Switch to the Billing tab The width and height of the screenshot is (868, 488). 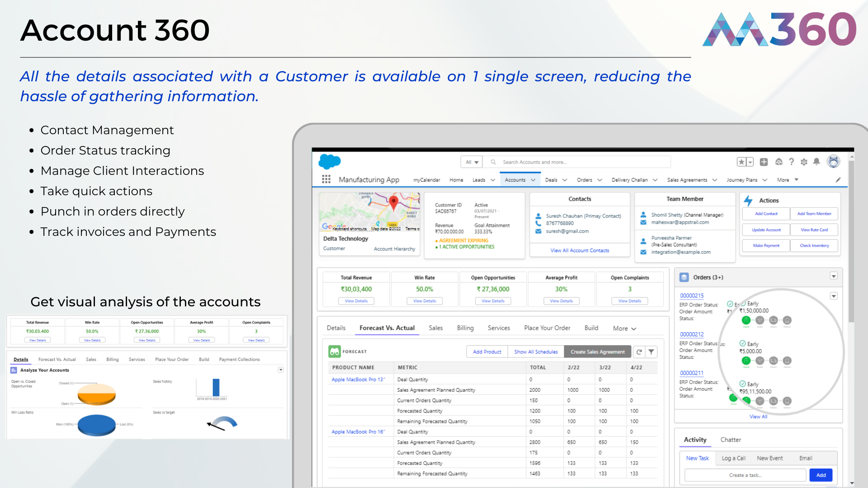coord(465,328)
